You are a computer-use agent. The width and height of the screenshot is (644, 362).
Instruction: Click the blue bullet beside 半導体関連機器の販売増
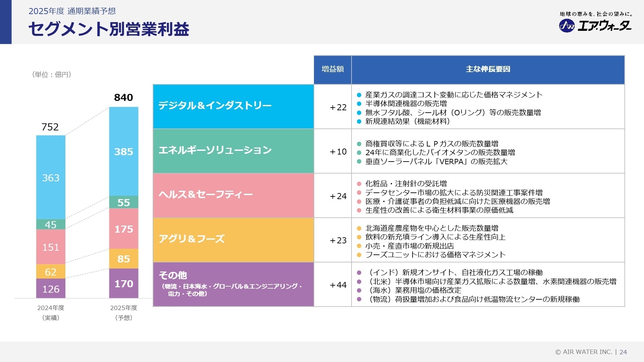(x=359, y=104)
